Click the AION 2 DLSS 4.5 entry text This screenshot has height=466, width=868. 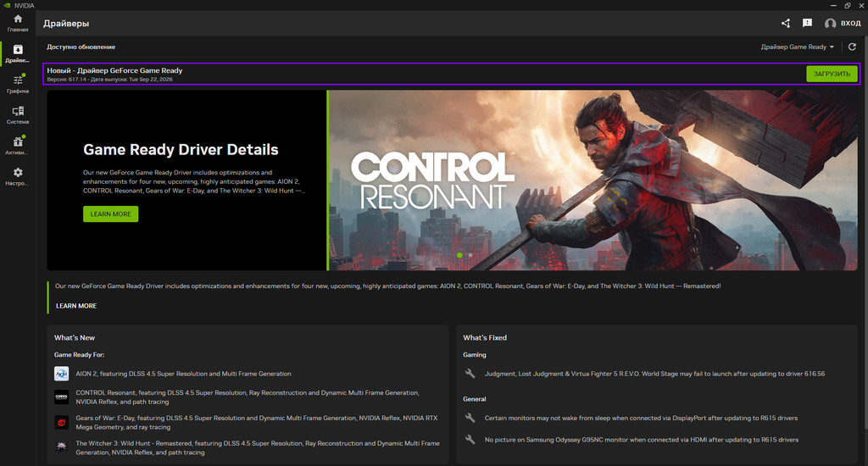(x=183, y=374)
